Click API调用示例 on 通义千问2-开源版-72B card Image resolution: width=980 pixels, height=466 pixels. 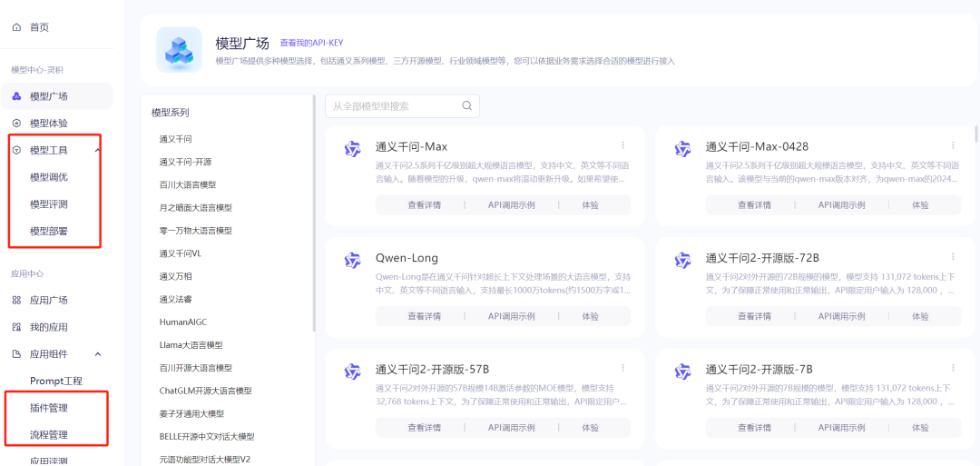point(841,316)
